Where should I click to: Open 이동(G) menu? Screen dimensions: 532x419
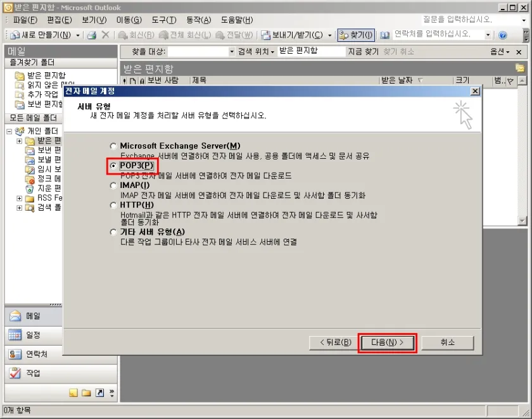click(129, 20)
